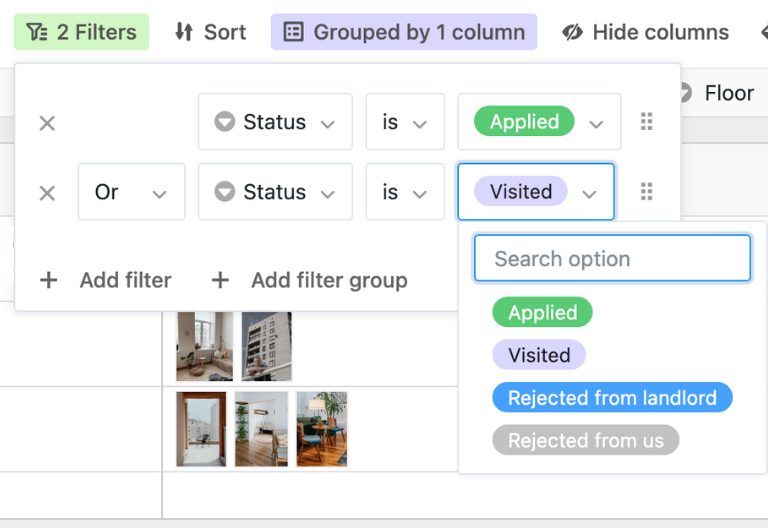
Task: Open the 'is' operator dropdown in Applied row
Action: (x=405, y=121)
